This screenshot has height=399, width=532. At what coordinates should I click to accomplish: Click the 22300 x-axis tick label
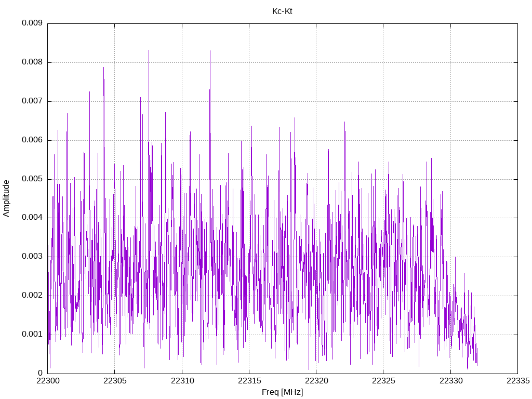[48, 381]
